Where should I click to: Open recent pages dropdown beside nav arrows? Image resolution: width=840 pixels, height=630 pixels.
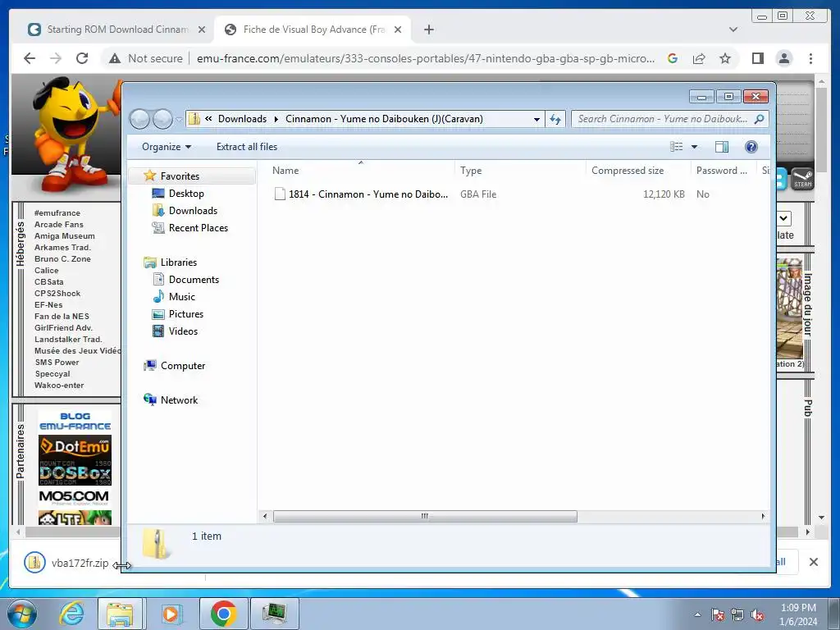179,119
